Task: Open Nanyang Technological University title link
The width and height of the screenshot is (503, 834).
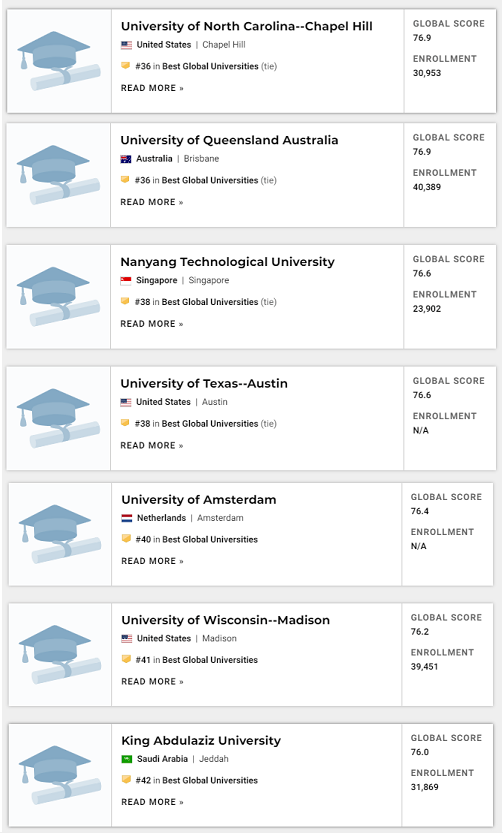Action: pyautogui.click(x=228, y=262)
